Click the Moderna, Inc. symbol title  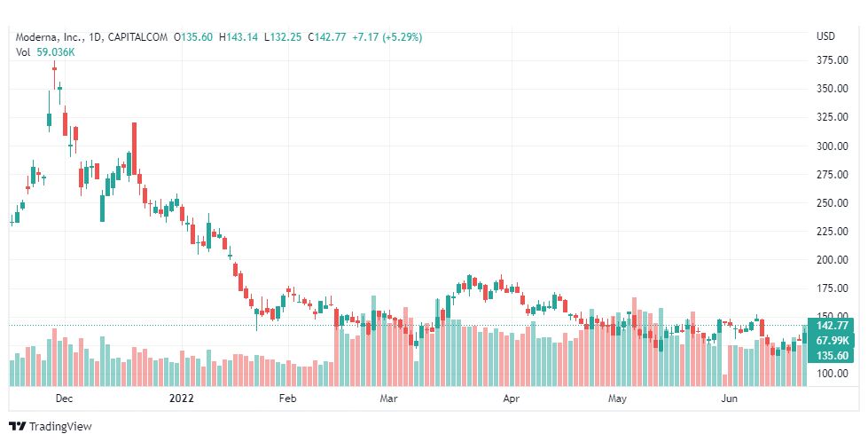(x=46, y=37)
